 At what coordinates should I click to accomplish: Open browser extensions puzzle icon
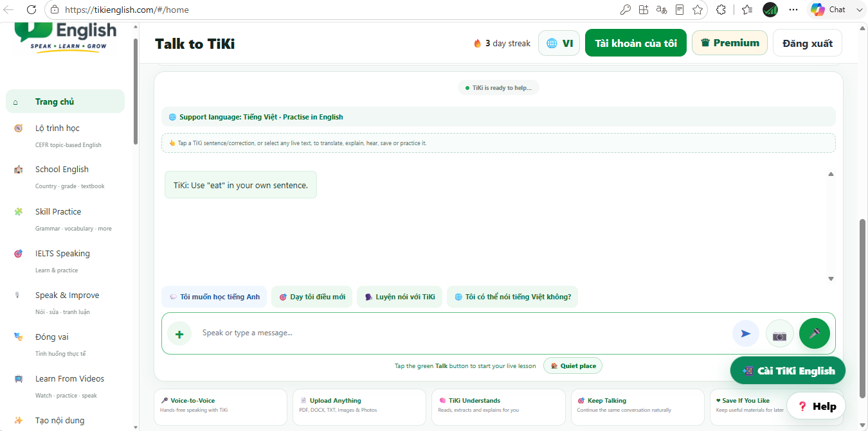point(721,10)
